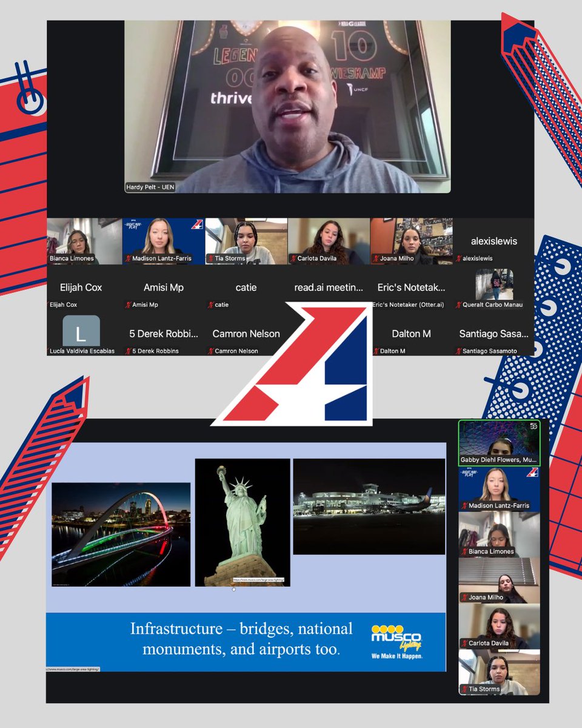Select Queralt Carbo Manau's video thumbnail
582x728 pixels.
point(494,285)
